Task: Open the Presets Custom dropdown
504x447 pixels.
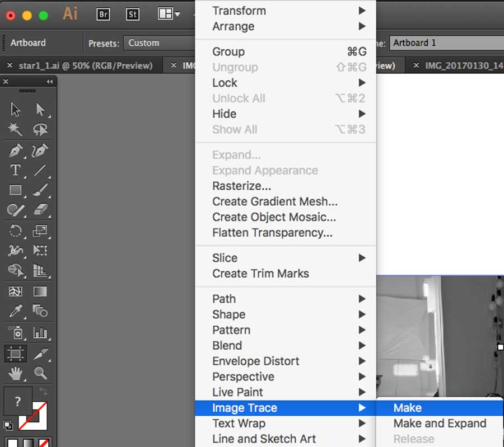Action: pos(160,43)
